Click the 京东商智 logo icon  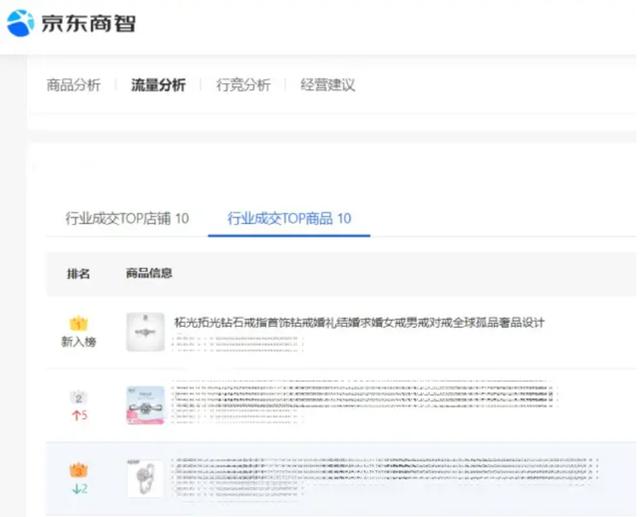coord(21,23)
